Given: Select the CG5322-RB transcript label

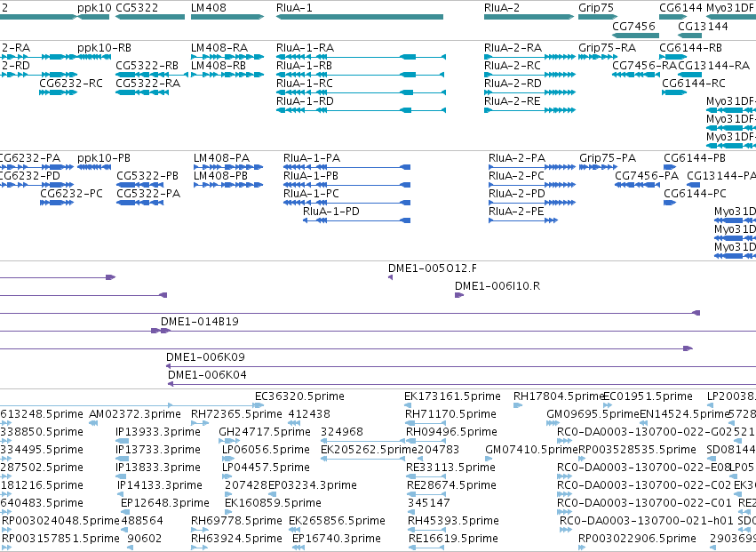Looking at the screenshot, I should pos(147,66).
